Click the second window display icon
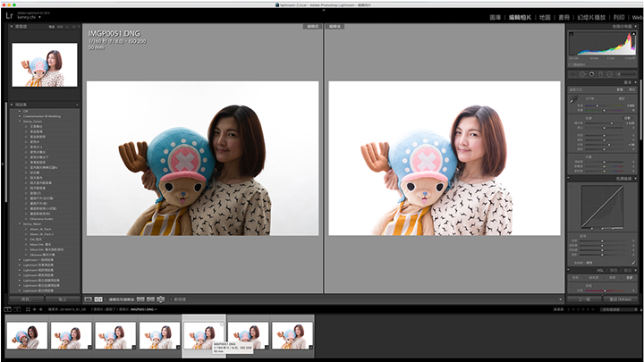Image resolution: width=644 pixels, height=362 pixels. [x=17, y=309]
